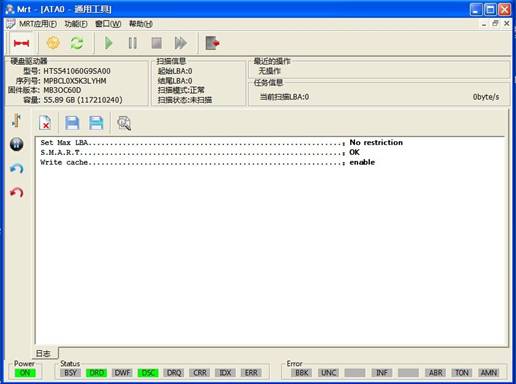Open the MRT应用(F) menu

click(38, 24)
